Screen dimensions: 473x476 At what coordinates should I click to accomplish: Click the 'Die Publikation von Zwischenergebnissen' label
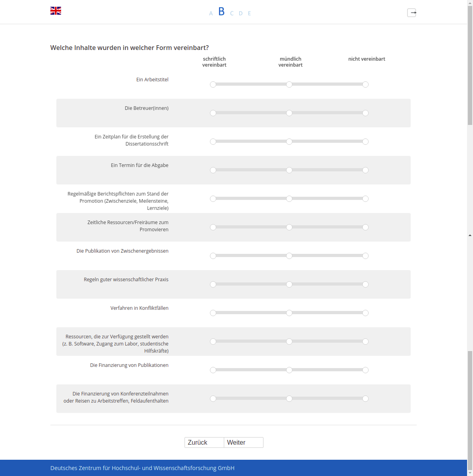[123, 251]
